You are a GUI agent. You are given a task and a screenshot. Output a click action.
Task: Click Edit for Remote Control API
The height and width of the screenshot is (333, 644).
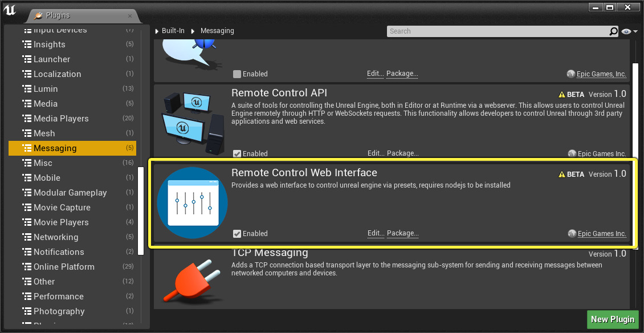click(x=376, y=153)
